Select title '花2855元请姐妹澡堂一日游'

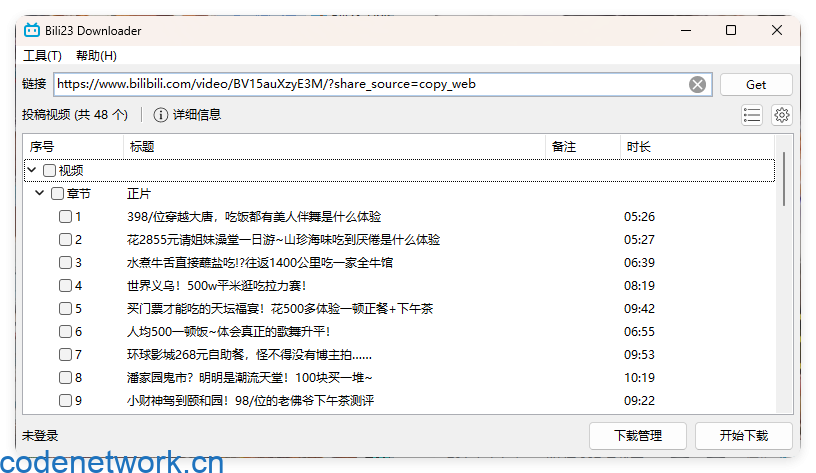click(204, 239)
